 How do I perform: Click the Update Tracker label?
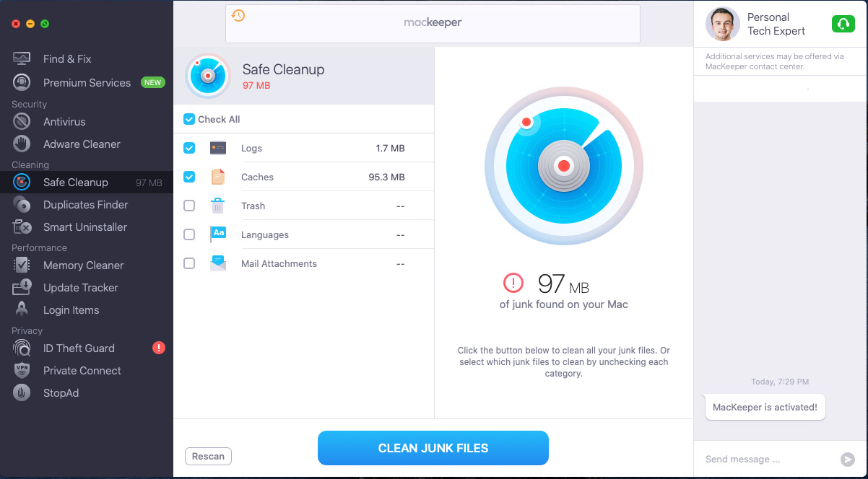click(80, 288)
